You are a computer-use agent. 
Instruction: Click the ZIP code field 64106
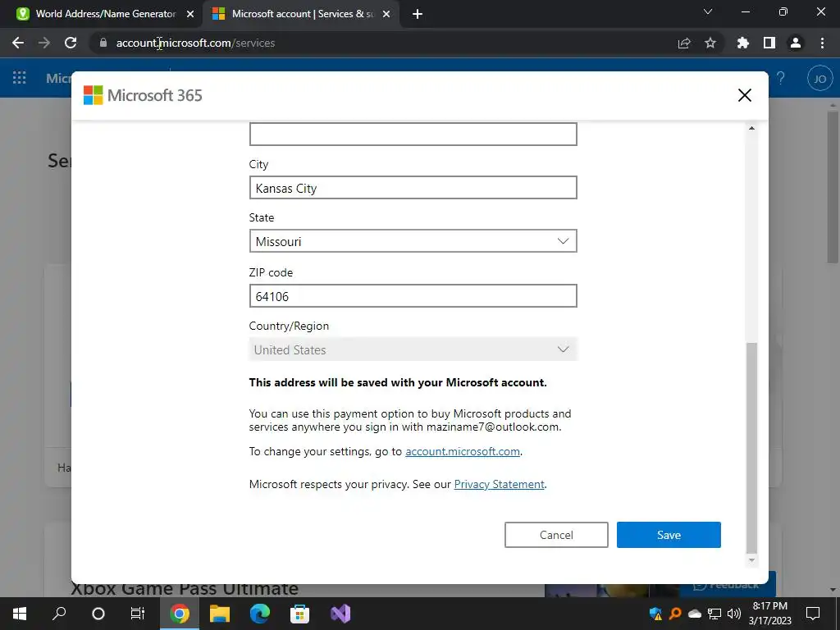(x=413, y=295)
